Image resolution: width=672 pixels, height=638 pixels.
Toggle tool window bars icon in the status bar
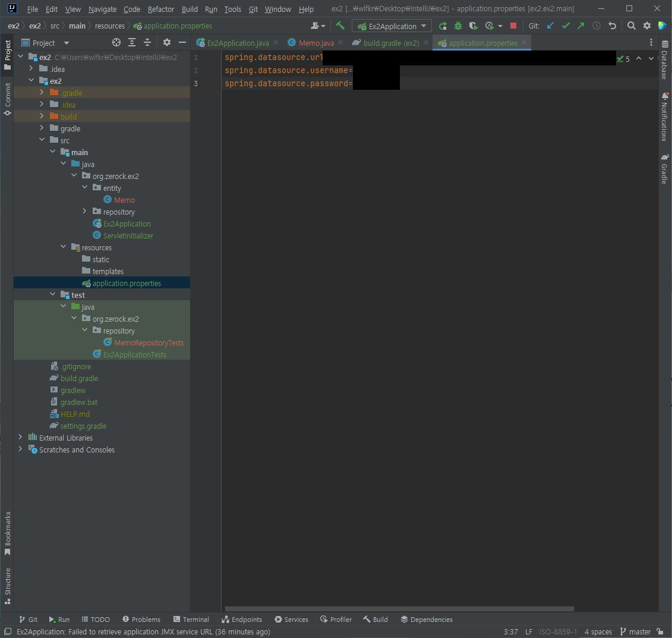pos(8,631)
